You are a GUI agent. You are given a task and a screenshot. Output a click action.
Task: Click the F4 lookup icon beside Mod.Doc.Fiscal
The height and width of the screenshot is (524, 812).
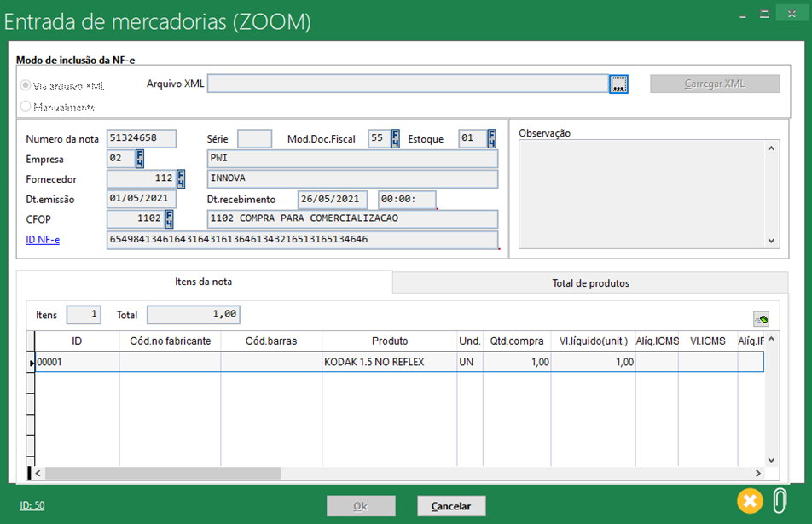tap(395, 138)
